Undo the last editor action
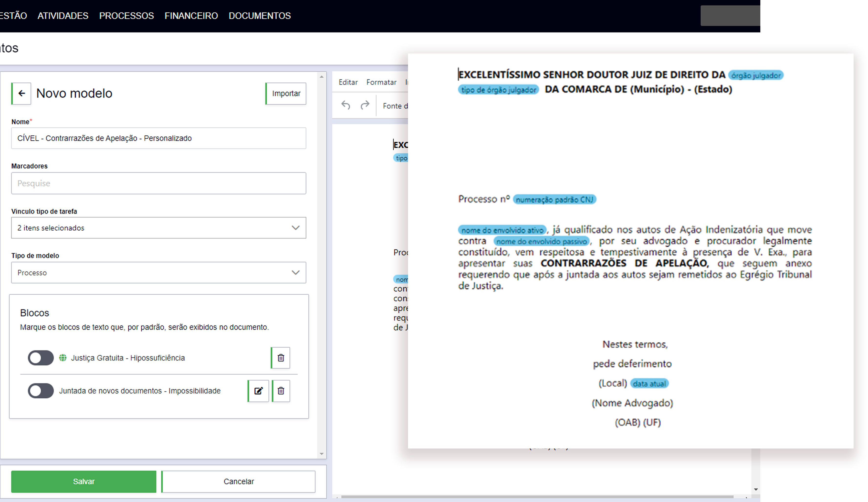 345,106
